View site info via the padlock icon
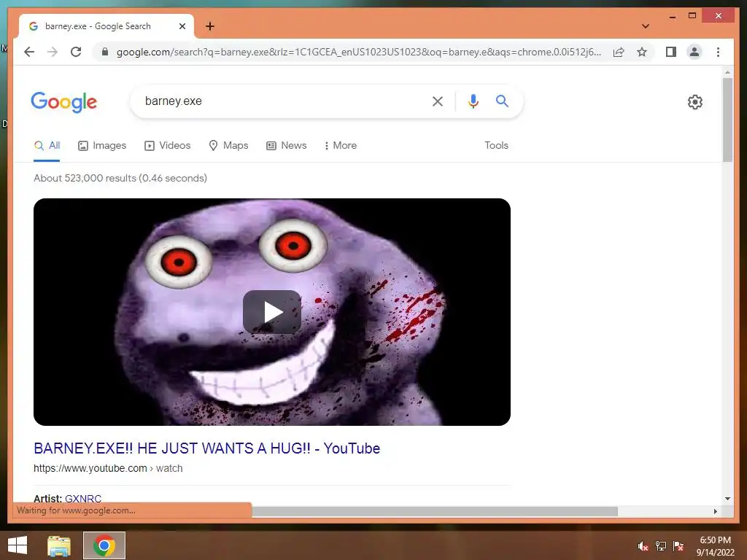 pyautogui.click(x=105, y=52)
